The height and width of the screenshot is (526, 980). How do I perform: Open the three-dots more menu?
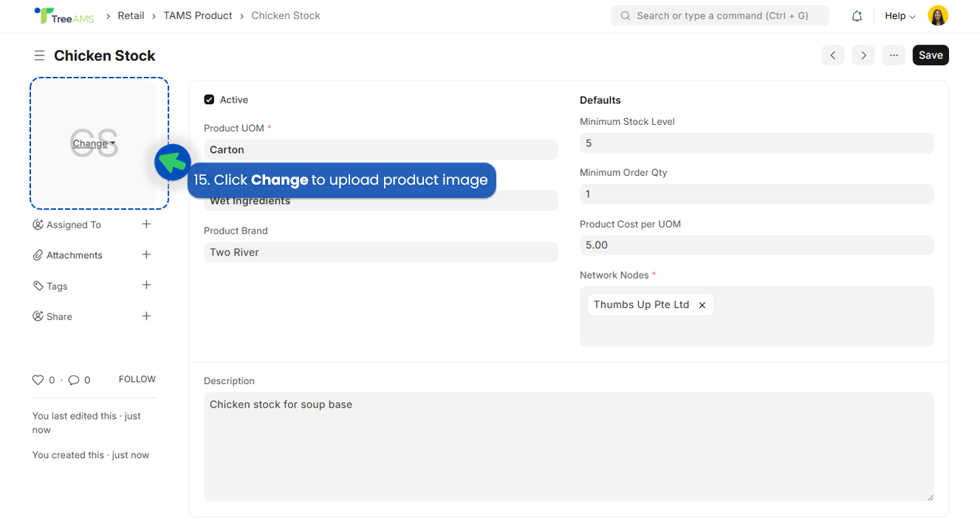894,55
